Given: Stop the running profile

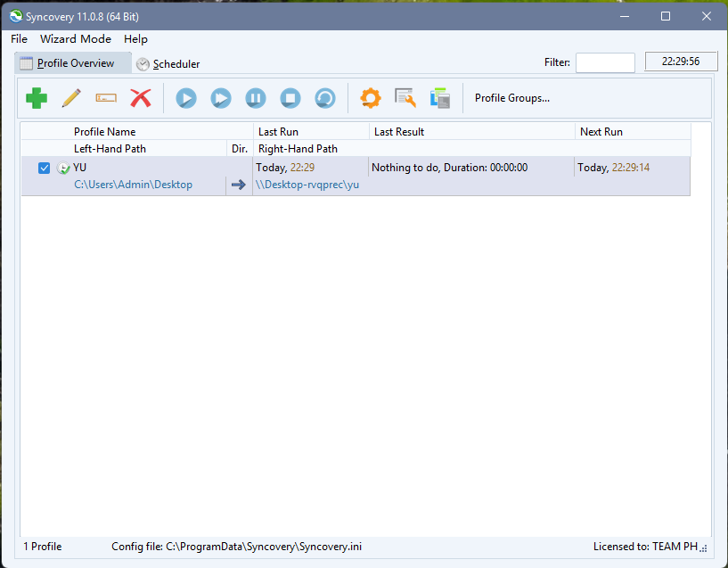Looking at the screenshot, I should click(290, 98).
